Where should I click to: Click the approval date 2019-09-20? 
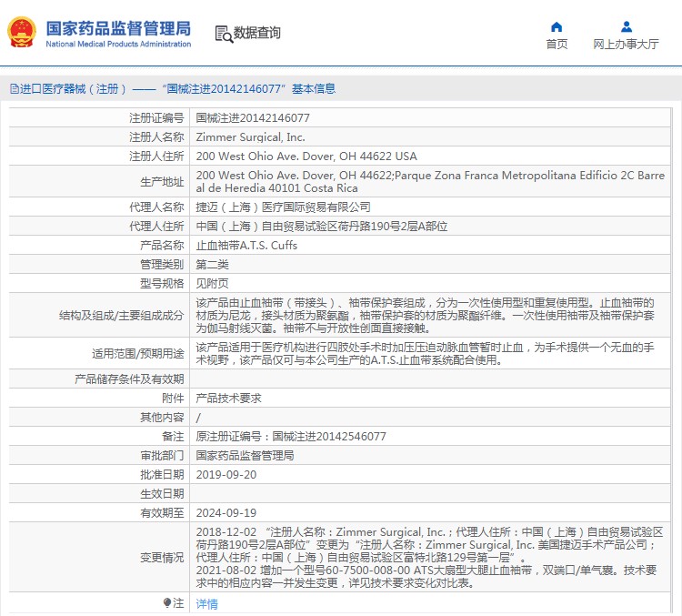tap(226, 475)
